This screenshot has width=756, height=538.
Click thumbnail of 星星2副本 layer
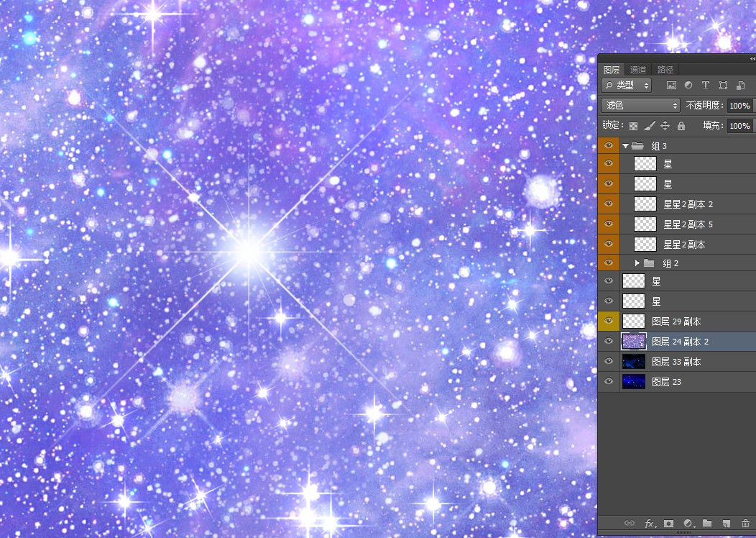pyautogui.click(x=645, y=244)
